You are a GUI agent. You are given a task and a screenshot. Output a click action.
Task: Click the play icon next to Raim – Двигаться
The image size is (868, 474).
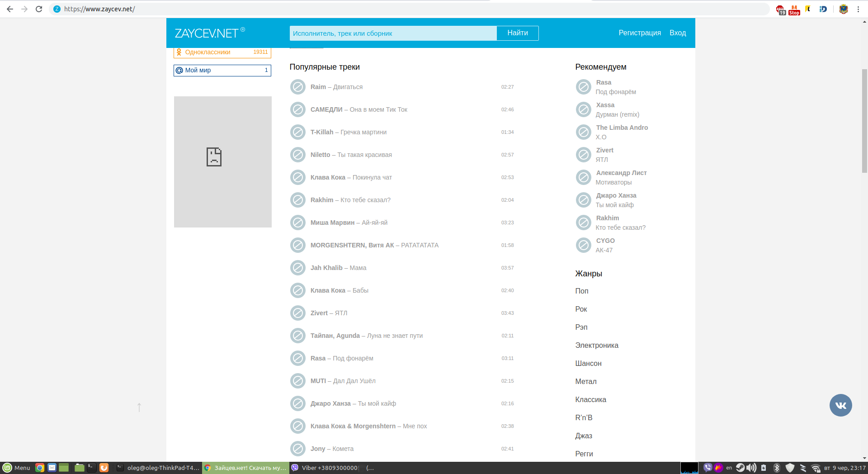point(298,87)
